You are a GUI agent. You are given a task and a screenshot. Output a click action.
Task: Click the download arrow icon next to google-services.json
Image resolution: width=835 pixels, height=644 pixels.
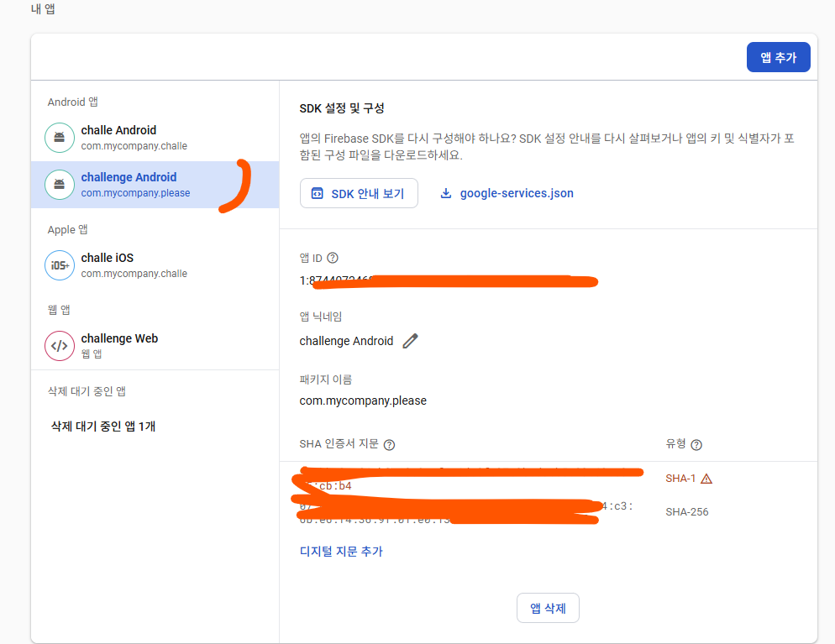click(x=446, y=193)
